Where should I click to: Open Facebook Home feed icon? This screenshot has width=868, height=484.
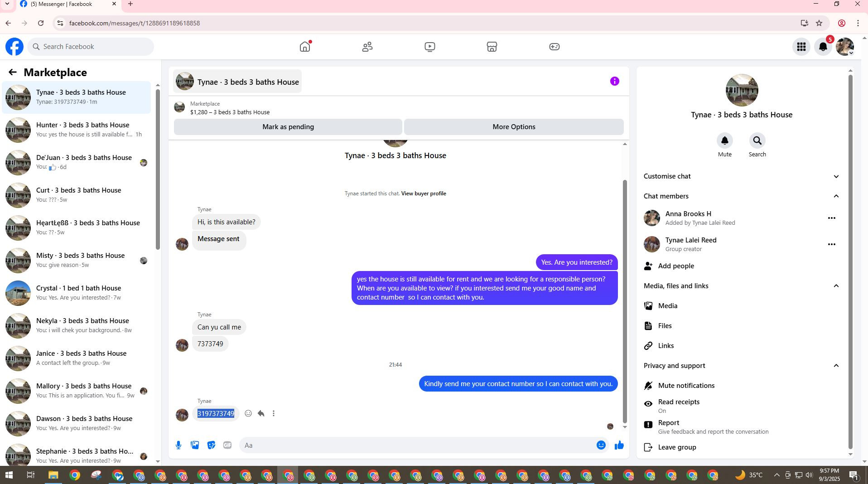point(305,47)
